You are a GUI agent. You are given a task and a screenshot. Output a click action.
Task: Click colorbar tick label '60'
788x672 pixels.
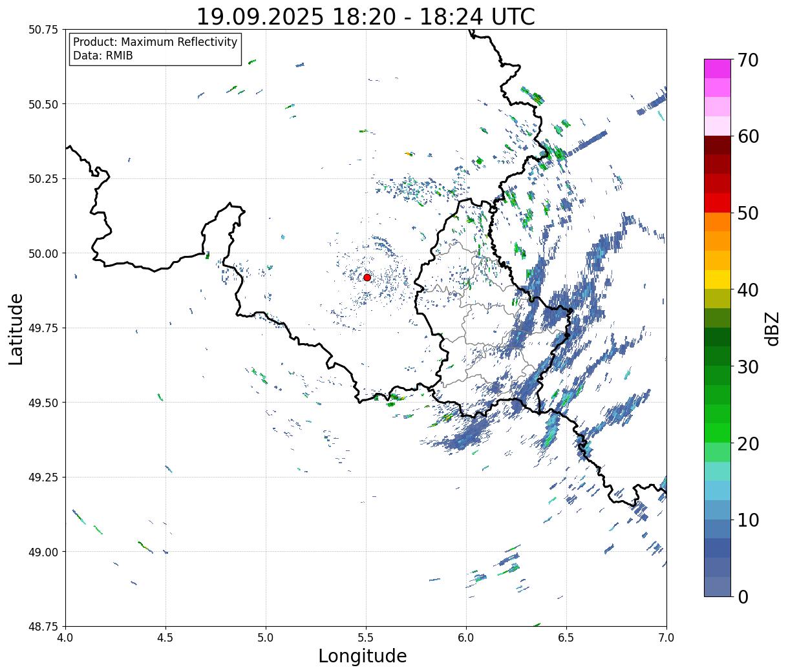coord(748,136)
